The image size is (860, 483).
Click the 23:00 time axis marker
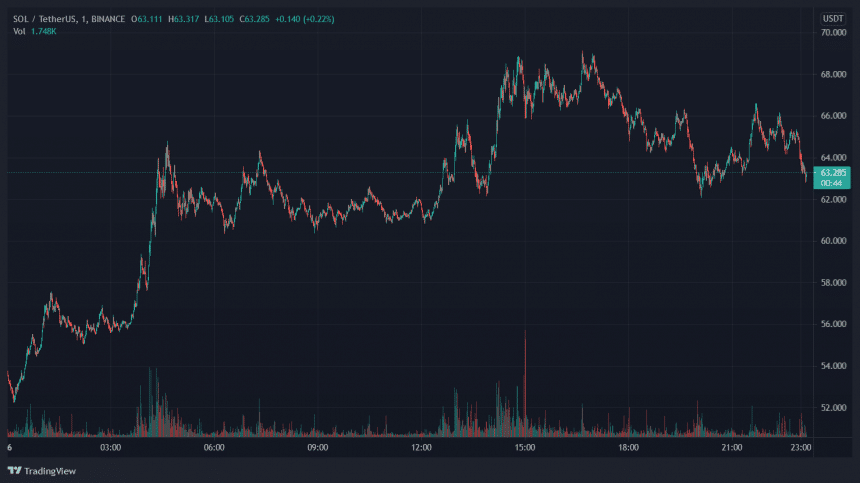(x=800, y=448)
